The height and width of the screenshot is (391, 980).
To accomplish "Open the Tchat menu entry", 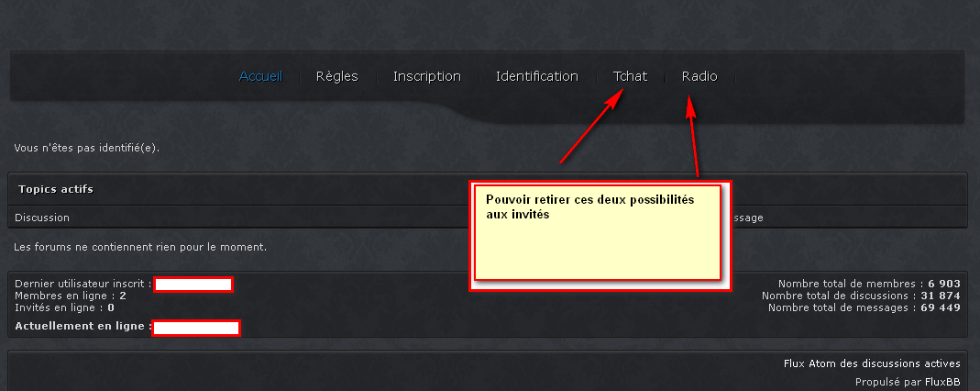I will pos(630,76).
